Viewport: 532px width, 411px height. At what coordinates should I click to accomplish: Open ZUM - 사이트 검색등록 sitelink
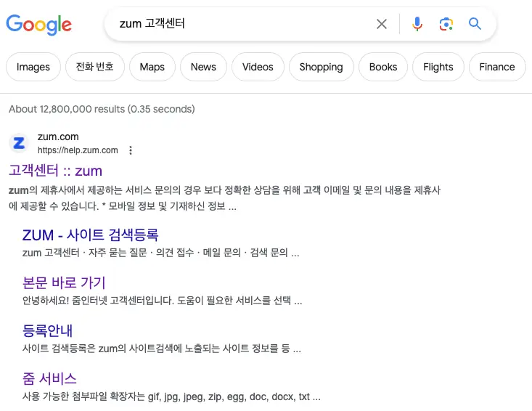(x=90, y=235)
